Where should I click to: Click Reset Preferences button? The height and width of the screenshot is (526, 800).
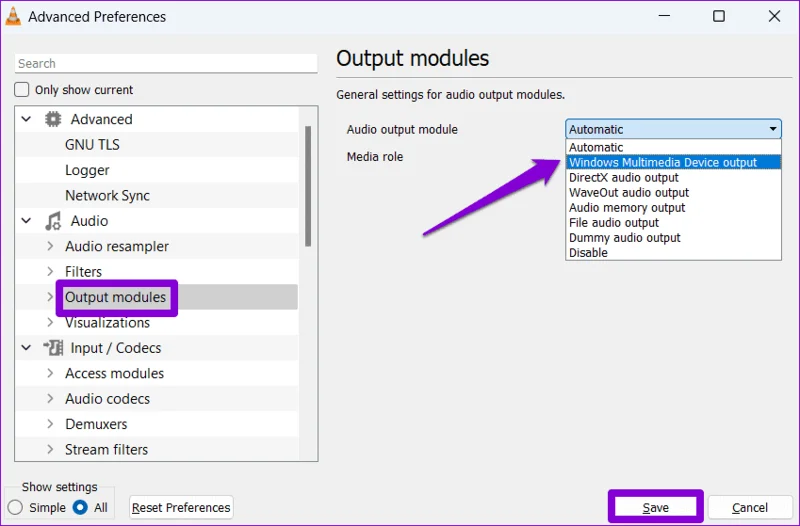[181, 507]
